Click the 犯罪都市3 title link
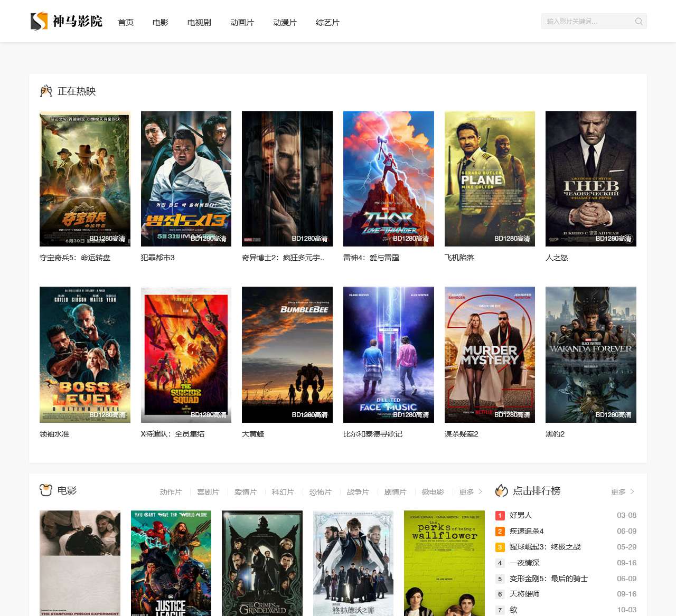Viewport: 676px width, 616px height. click(158, 258)
